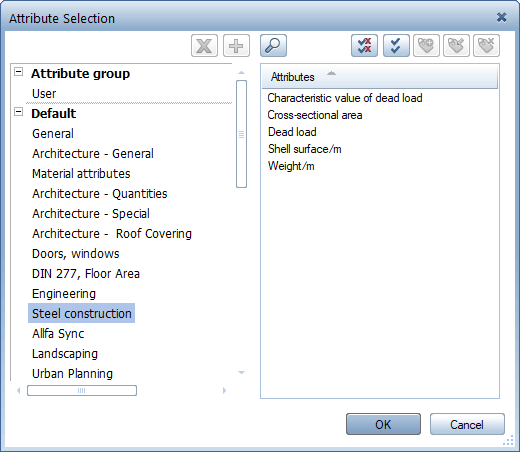Choose the Weight/m attribute
The height and width of the screenshot is (452, 520).
[291, 166]
